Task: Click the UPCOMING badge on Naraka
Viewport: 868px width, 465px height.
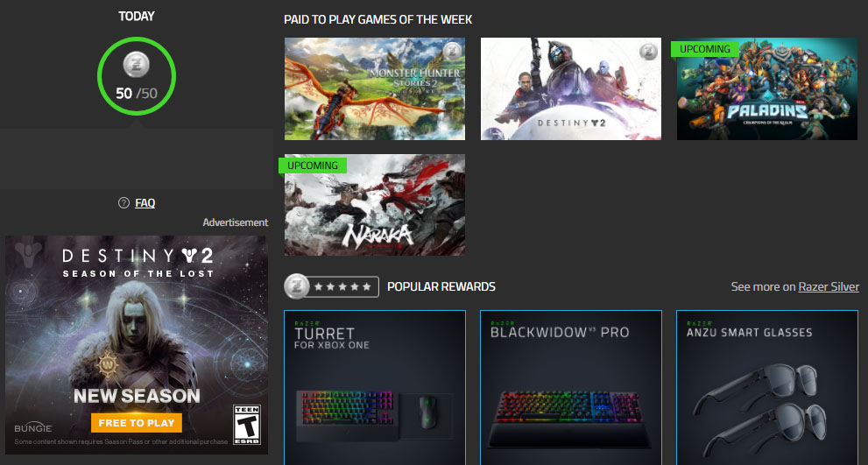Action: point(313,166)
